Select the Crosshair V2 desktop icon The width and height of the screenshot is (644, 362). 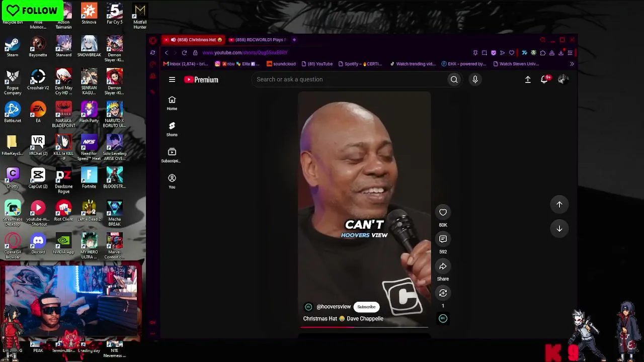38,80
